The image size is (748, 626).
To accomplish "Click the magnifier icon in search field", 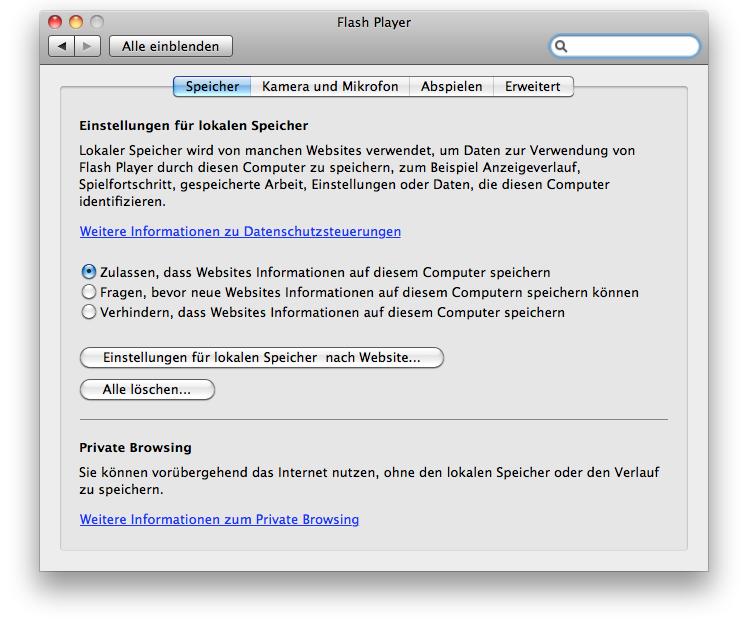I will 561,46.
